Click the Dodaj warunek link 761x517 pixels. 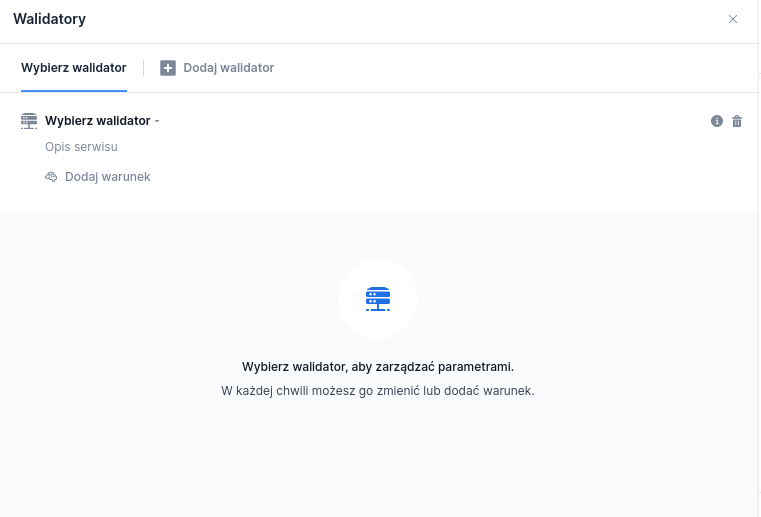[107, 177]
